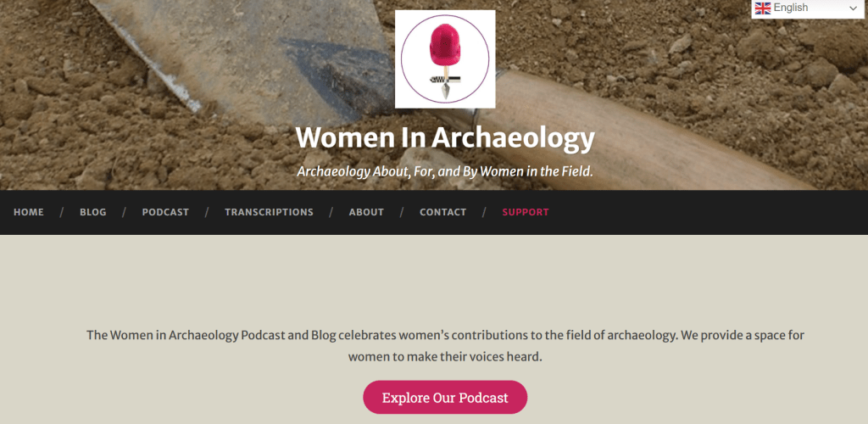
Task: Open the Podcast navigation link
Action: coord(165,212)
